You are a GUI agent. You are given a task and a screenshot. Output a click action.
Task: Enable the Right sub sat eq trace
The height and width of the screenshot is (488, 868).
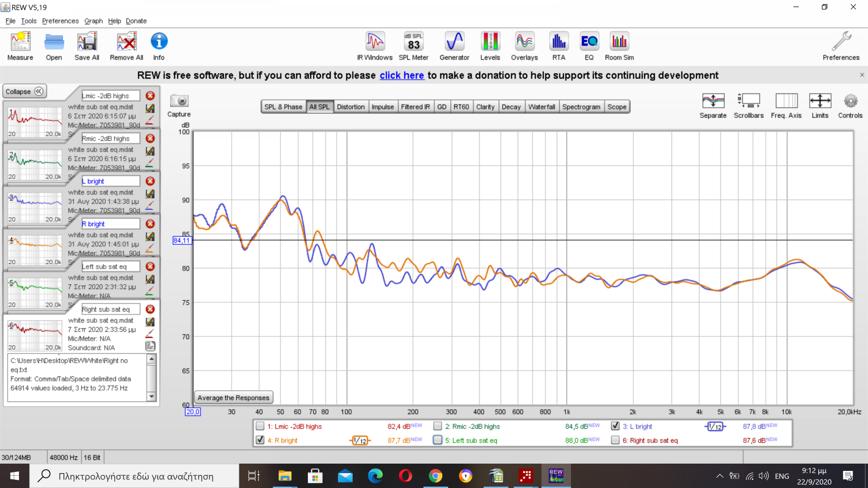tap(615, 440)
